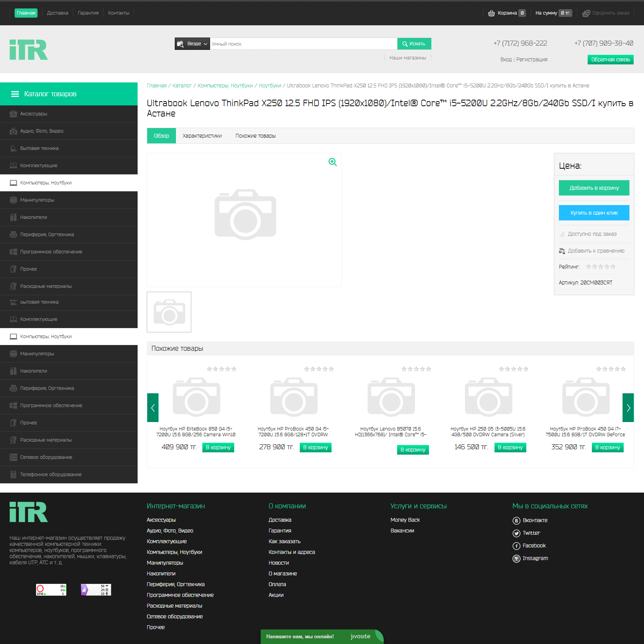
Task: Click the Ноутбуки breadcrumb link
Action: (x=270, y=85)
